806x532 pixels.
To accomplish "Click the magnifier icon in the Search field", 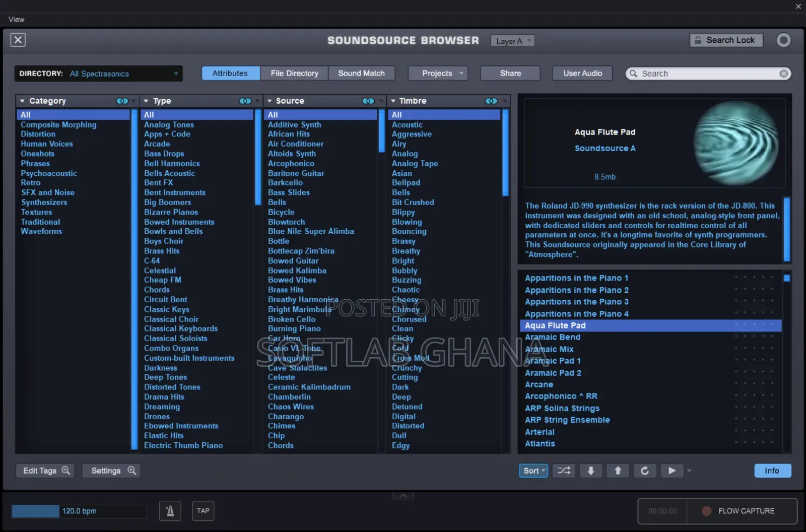I will [x=633, y=74].
